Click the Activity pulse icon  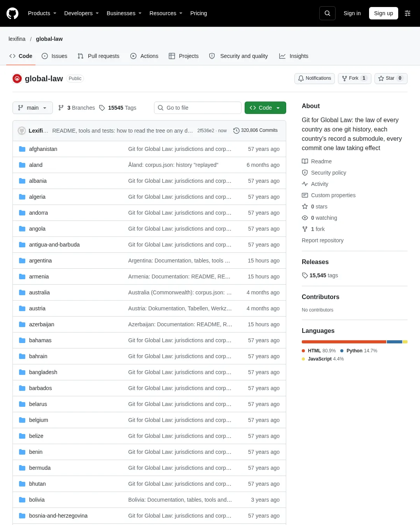pyautogui.click(x=305, y=184)
